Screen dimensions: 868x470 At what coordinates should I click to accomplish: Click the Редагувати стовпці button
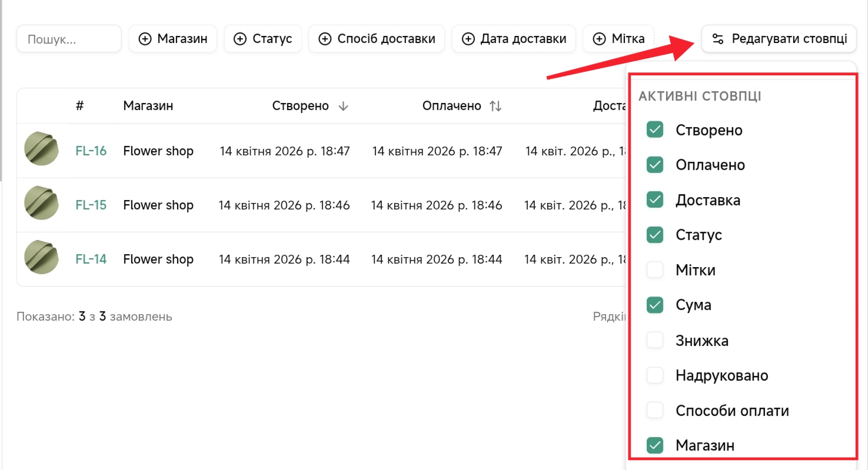click(x=779, y=39)
